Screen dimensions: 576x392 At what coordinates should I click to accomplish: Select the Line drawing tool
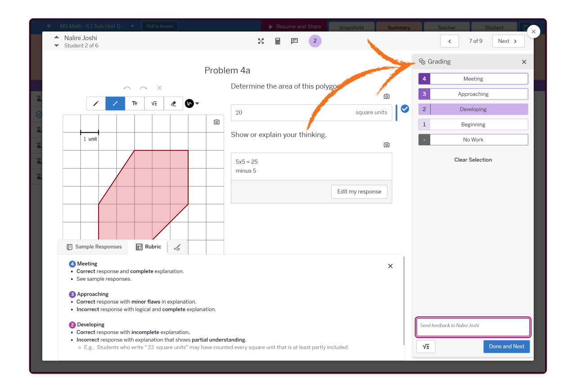(x=115, y=103)
